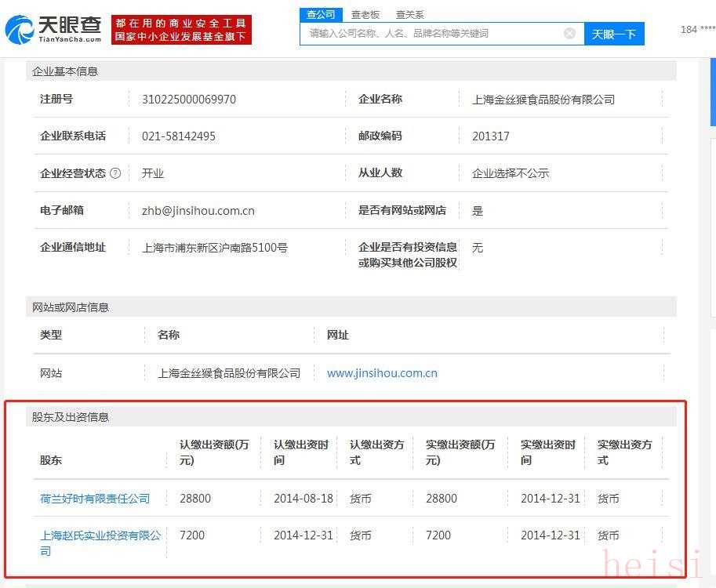This screenshot has width=716, height=588.
Task: Click 企业选择不公示 employee count value
Action: coord(511,173)
